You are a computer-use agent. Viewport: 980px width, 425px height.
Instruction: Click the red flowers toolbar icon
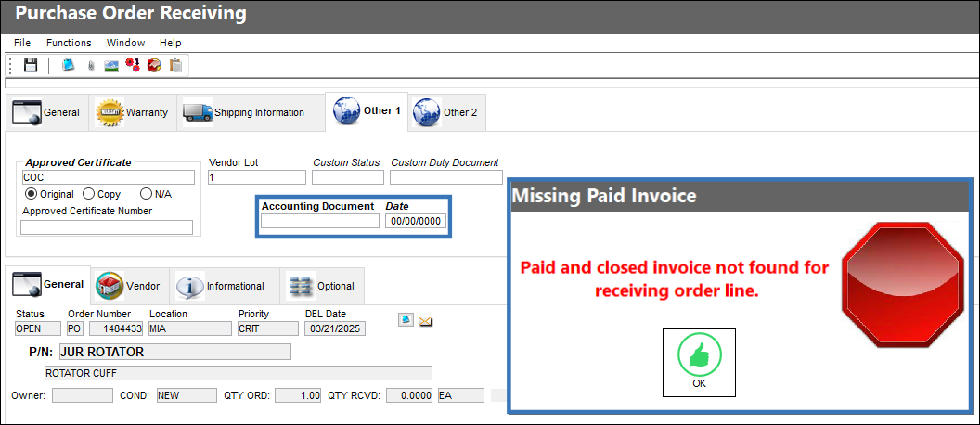click(132, 65)
